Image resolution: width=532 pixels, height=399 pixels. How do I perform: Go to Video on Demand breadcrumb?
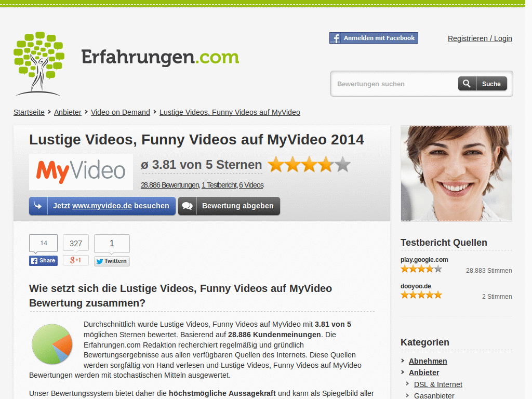(x=121, y=112)
